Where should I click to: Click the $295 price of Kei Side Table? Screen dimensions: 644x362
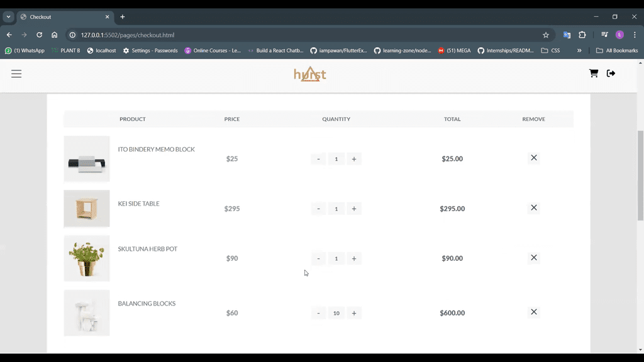tap(232, 209)
